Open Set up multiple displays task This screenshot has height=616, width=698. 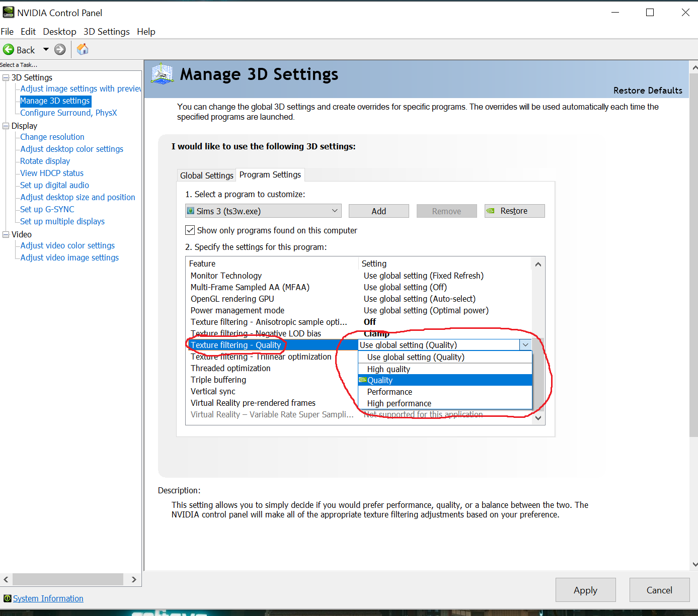tap(62, 221)
